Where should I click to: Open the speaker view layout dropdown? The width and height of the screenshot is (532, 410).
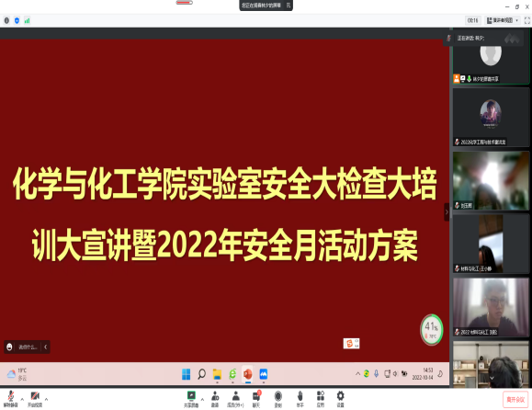(x=503, y=21)
